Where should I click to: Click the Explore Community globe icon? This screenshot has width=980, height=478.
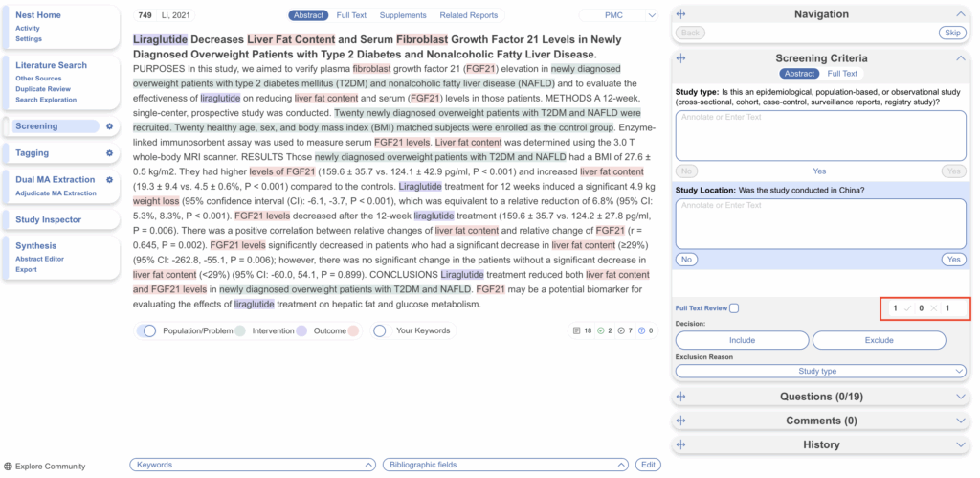coord(9,467)
